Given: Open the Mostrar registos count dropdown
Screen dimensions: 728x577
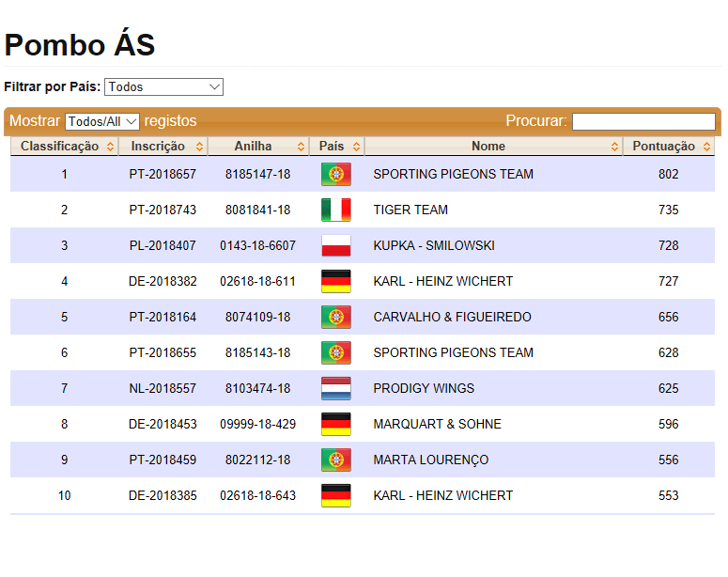Looking at the screenshot, I should 102,121.
